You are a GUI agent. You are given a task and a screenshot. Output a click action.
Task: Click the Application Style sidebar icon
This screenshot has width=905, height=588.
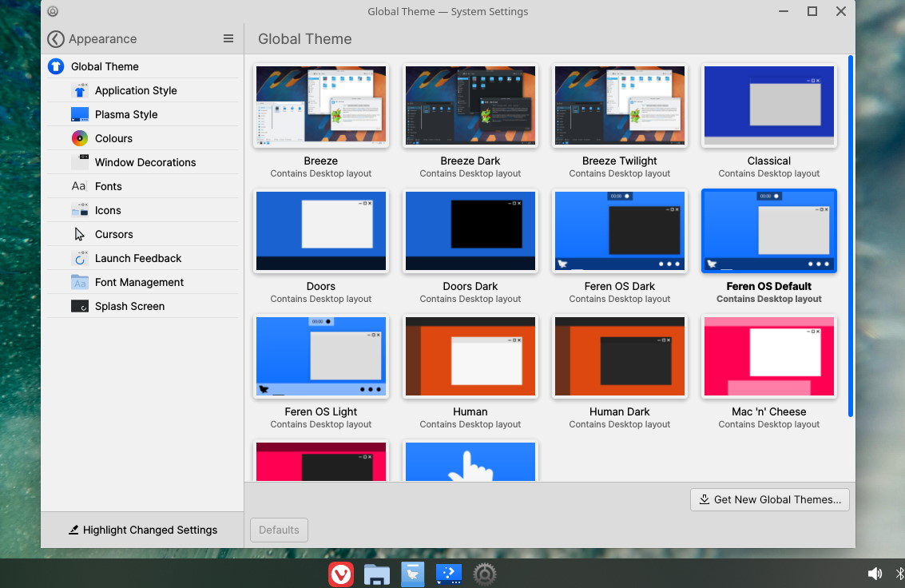tap(80, 90)
